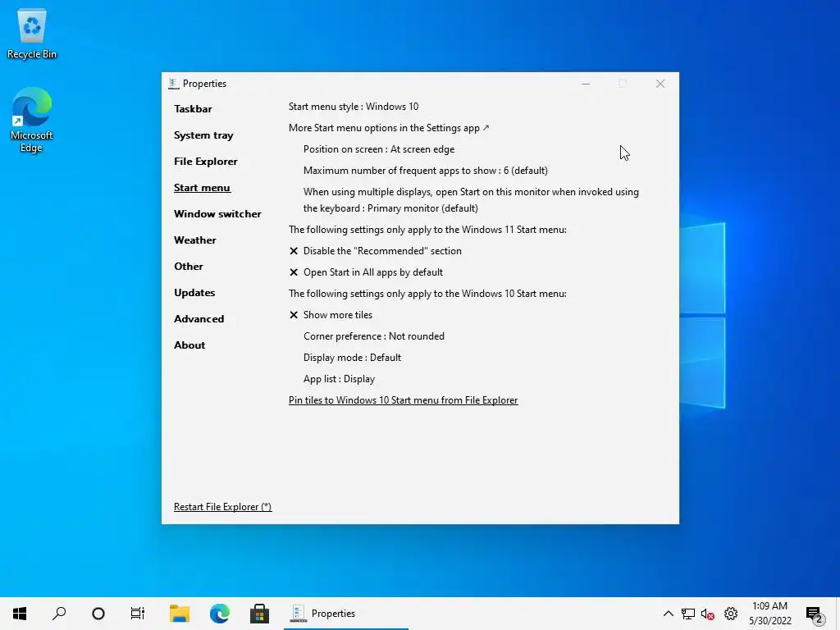The height and width of the screenshot is (630, 840).
Task: Open Microsoft Store from taskbar
Action: (259, 614)
